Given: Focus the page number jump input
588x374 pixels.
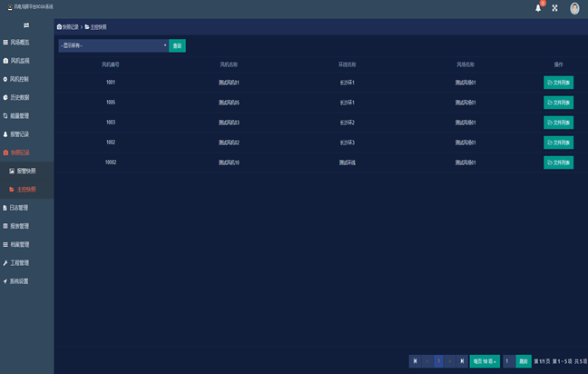Looking at the screenshot, I should coord(508,361).
